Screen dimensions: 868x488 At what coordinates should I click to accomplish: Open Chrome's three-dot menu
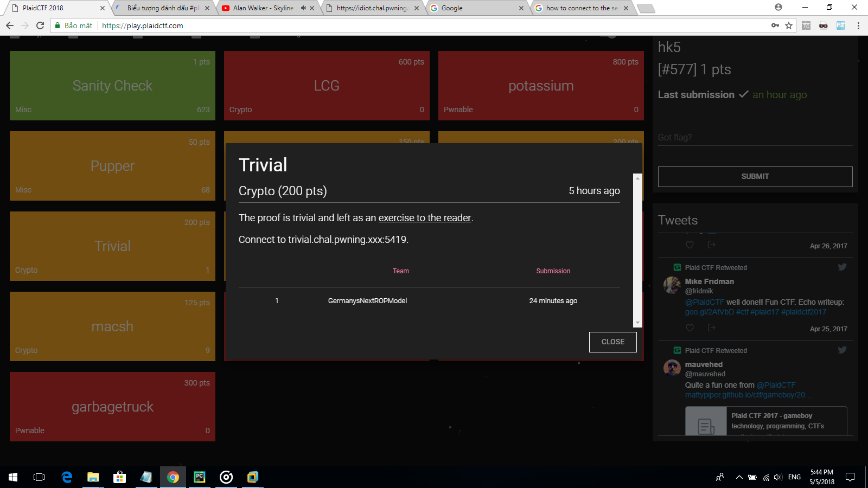click(x=858, y=25)
